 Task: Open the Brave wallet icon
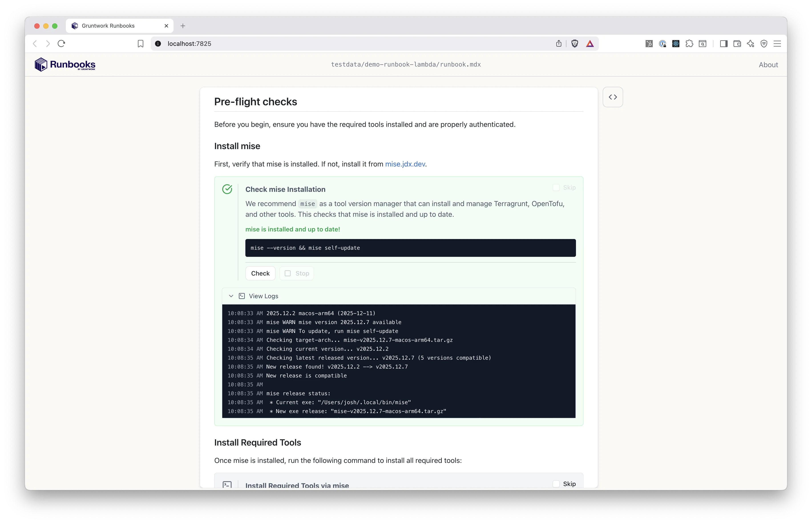click(x=737, y=43)
